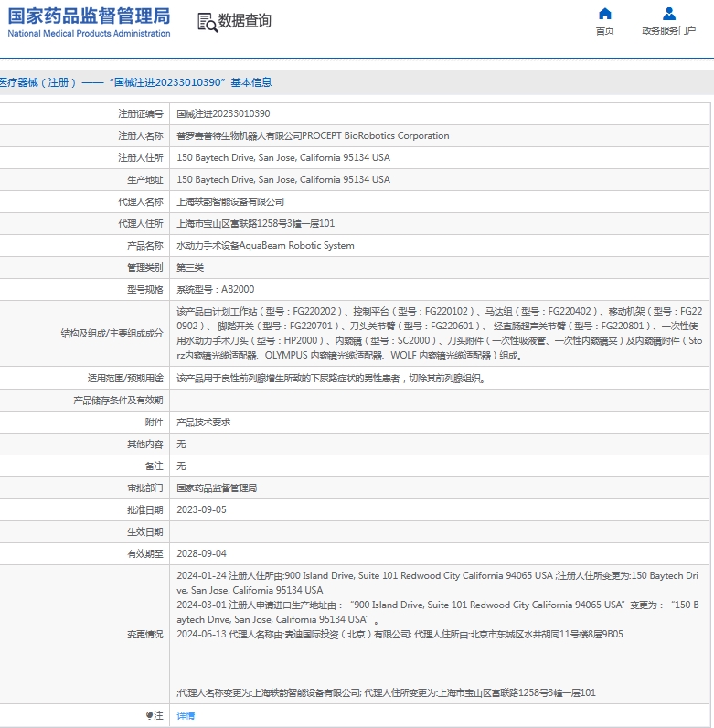Click the 代理人住所 label
The height and width of the screenshot is (728, 714).
(141, 224)
